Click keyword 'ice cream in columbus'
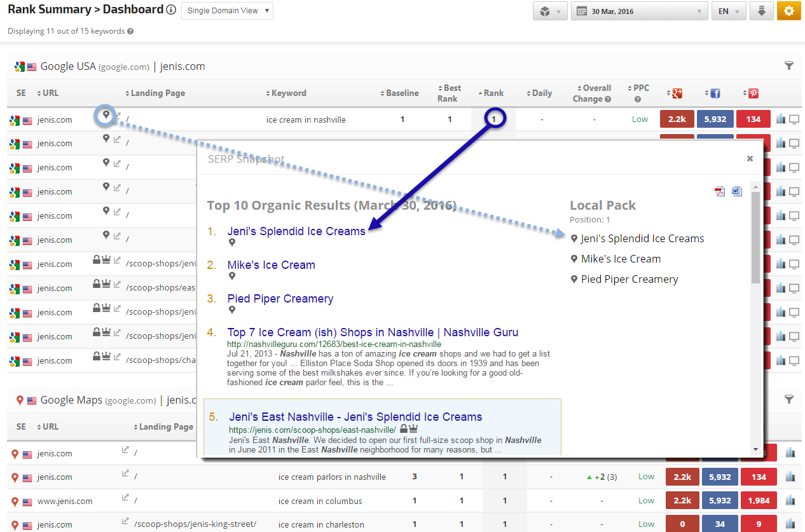 tap(320, 501)
